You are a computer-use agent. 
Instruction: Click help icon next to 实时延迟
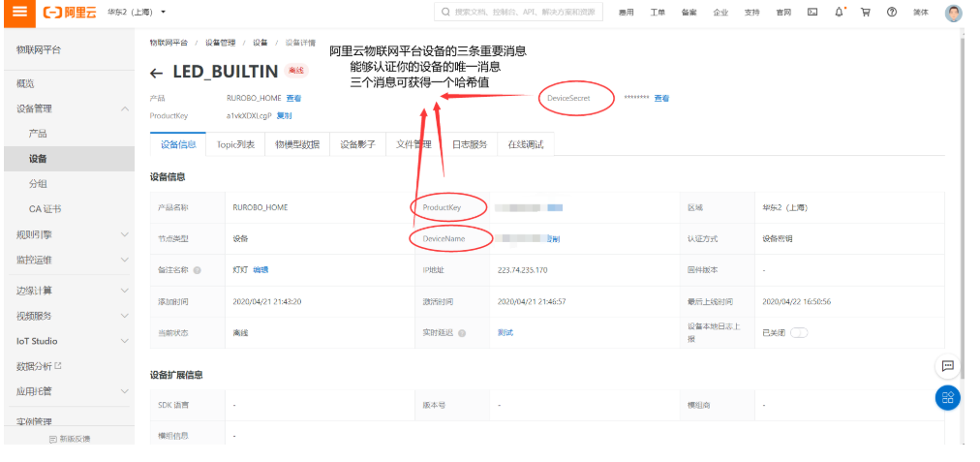(462, 333)
